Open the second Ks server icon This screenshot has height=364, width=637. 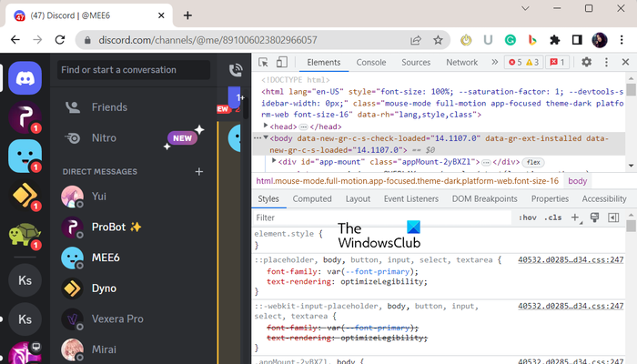click(x=25, y=319)
